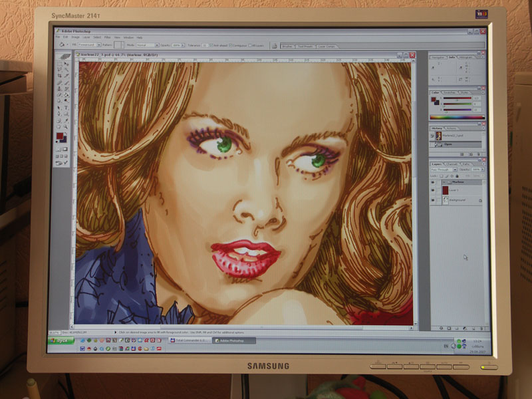
Task: Switch to Total Commander on the taskbar
Action: tap(190, 340)
